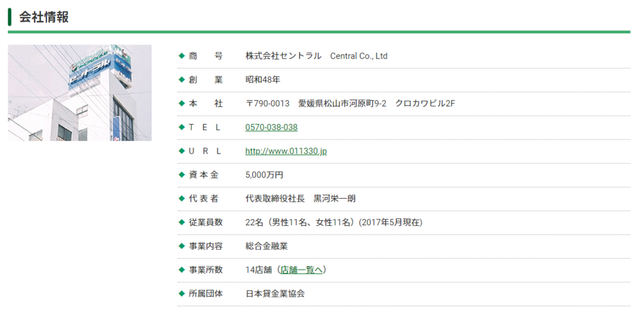644x317 pixels.
Task: Click the 事業内容 row label
Action: pos(206,247)
